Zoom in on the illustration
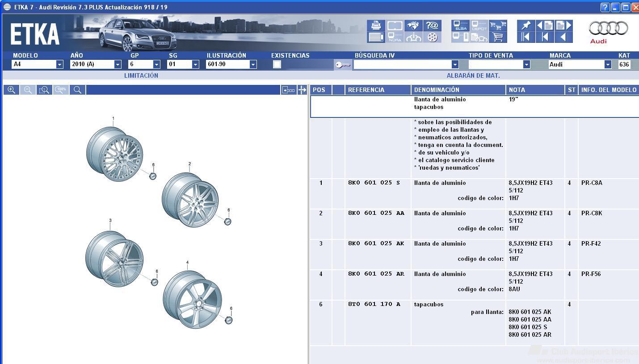 click(11, 90)
